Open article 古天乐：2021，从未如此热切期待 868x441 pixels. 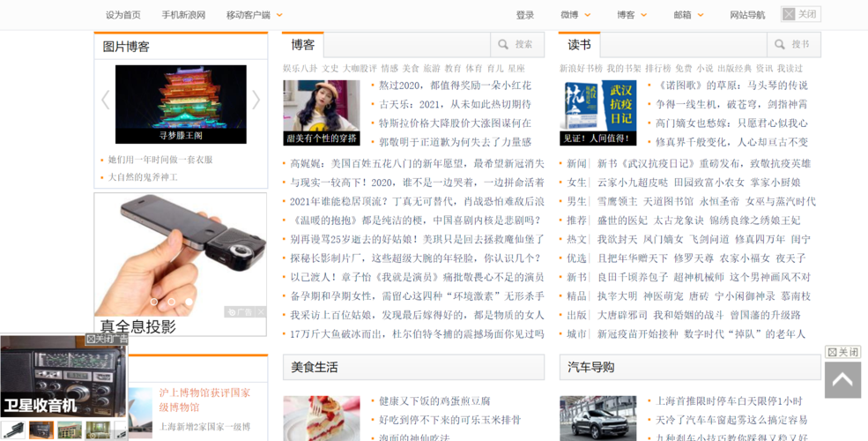(455, 104)
